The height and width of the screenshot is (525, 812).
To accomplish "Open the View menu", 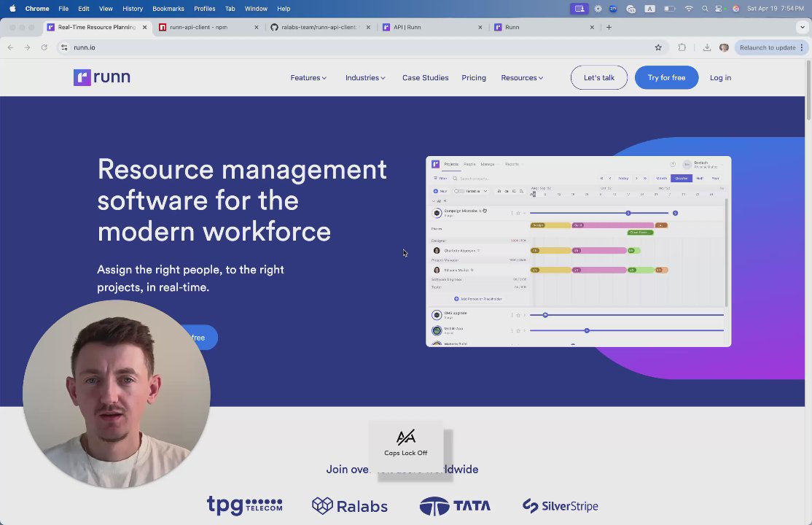I will click(106, 8).
